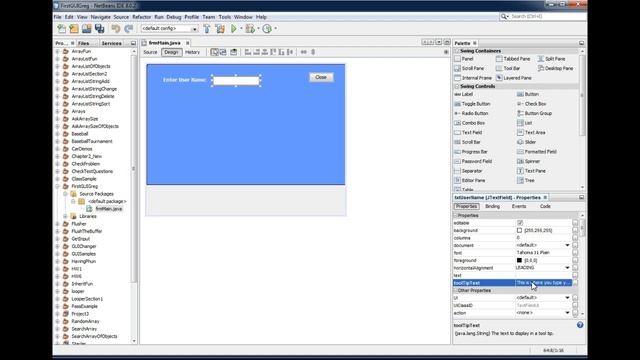Pick the Toggle Button palette item

click(x=472, y=104)
